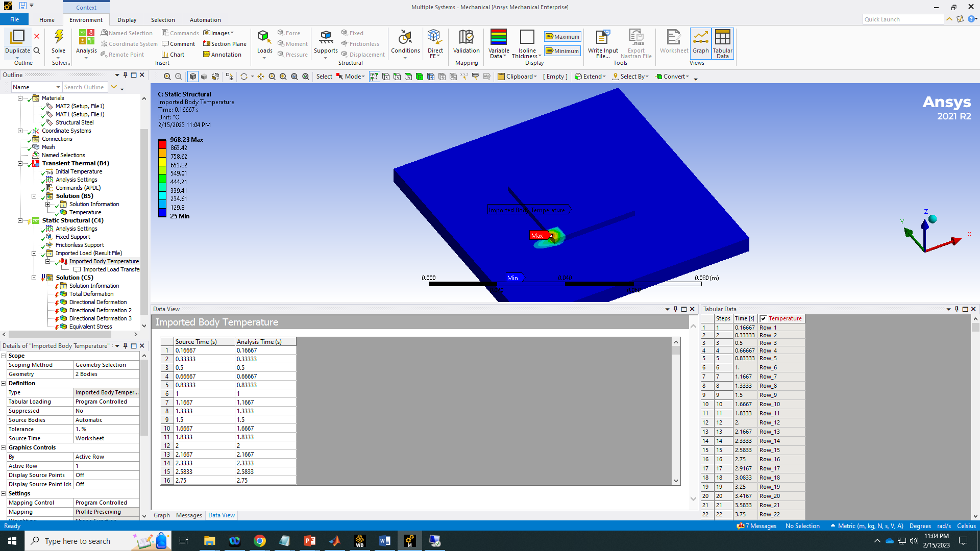
Task: Click the 7 Messages status bar link
Action: (x=756, y=526)
